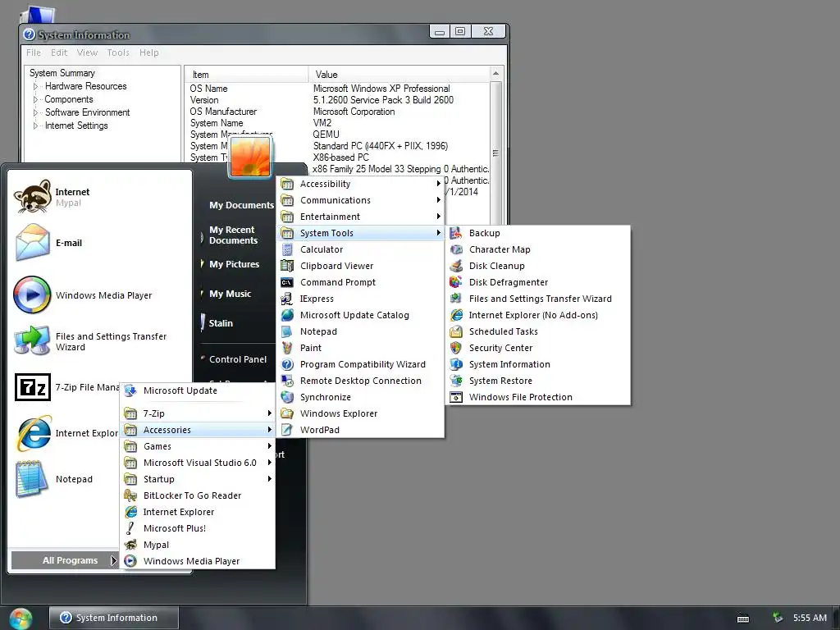This screenshot has width=840, height=630.
Task: Expand Startup program folder
Action: tap(197, 479)
